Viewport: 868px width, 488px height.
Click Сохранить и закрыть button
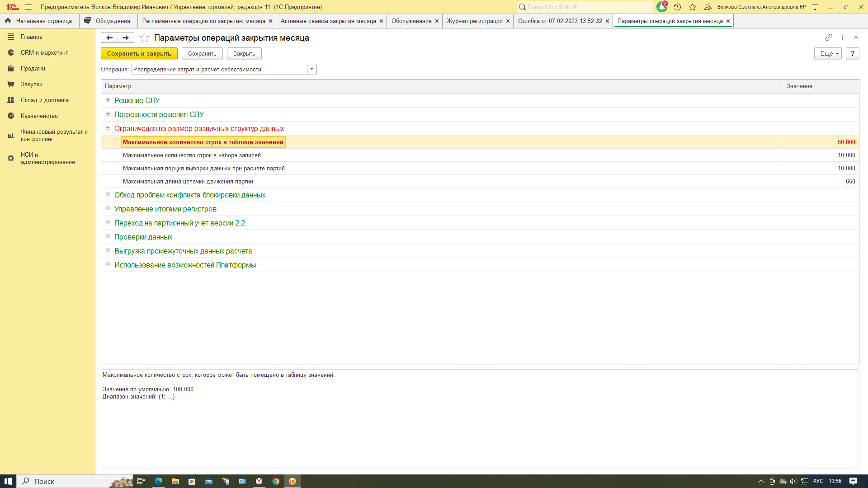point(139,53)
